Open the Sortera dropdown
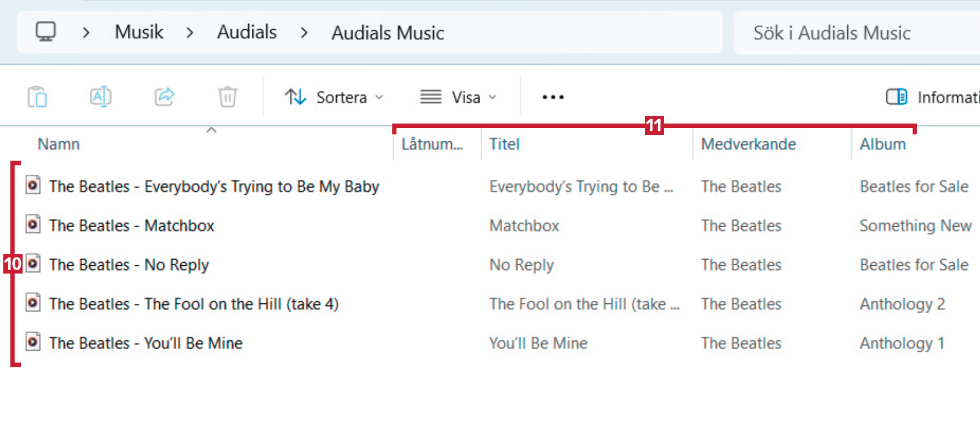The image size is (980, 439). tap(334, 97)
